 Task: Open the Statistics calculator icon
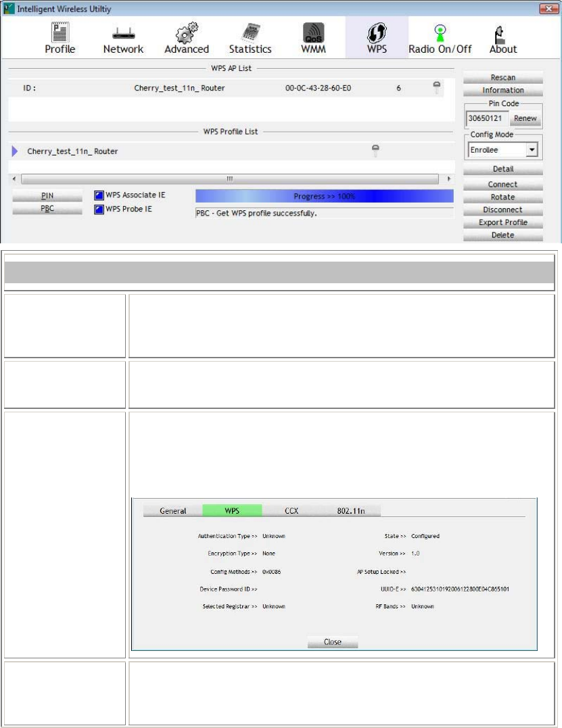250,38
